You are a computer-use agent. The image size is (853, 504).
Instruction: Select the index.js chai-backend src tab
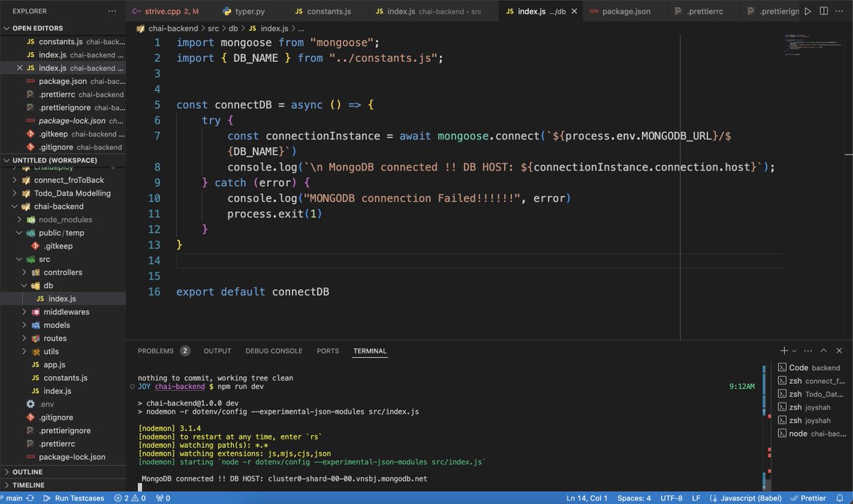click(x=432, y=11)
